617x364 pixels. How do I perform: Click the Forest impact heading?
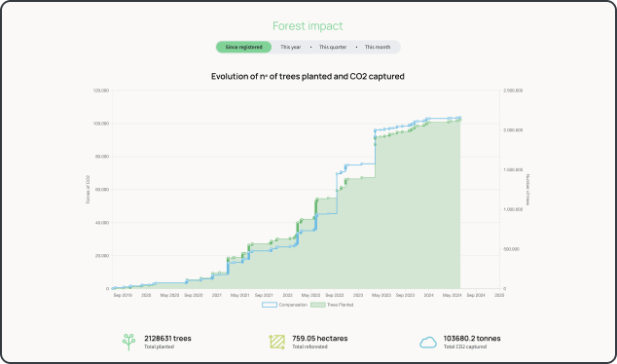(x=308, y=26)
